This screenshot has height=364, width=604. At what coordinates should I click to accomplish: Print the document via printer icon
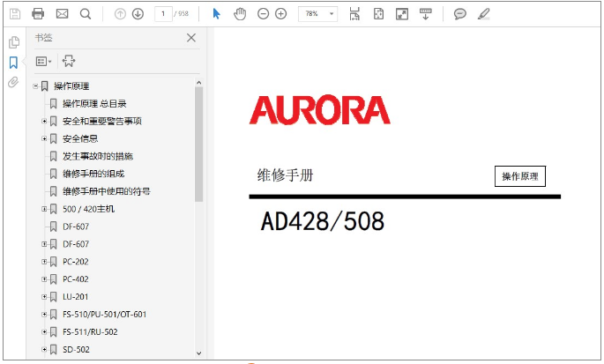[x=38, y=14]
